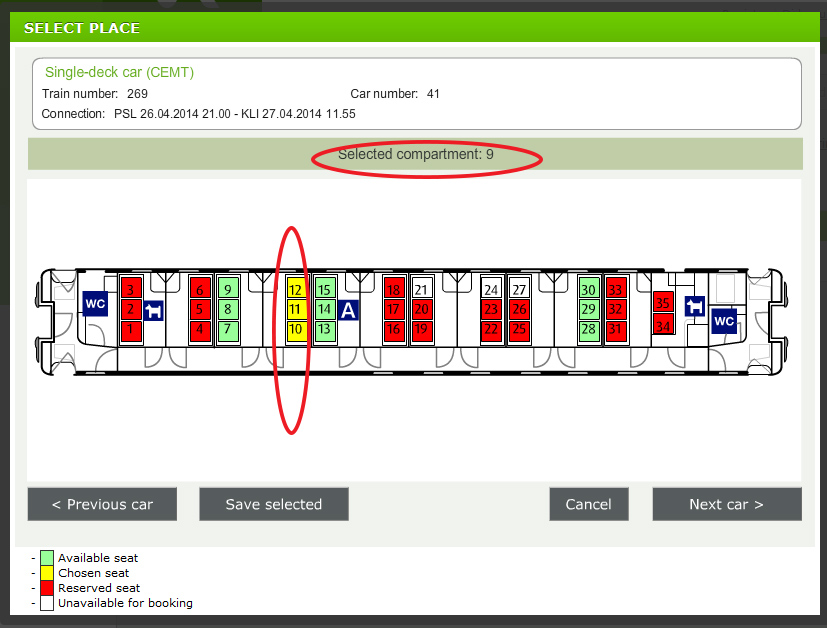Click the yellow Chosen seat legend swatch
827x628 pixels.
point(47,573)
